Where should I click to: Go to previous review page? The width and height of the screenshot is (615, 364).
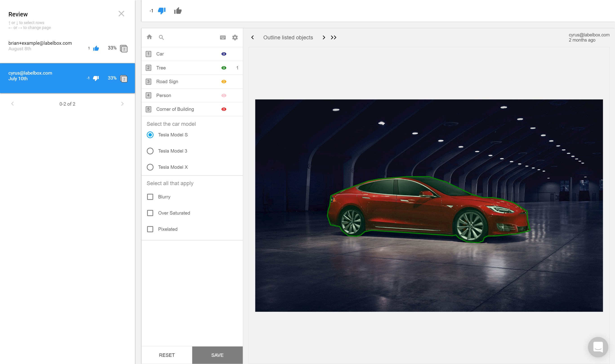pyautogui.click(x=13, y=104)
